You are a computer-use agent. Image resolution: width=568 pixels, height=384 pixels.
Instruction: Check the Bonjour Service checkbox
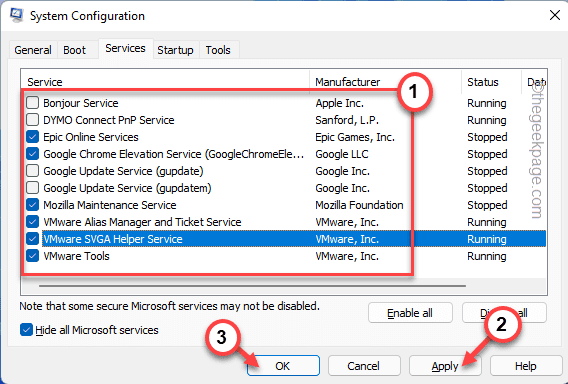[x=33, y=103]
